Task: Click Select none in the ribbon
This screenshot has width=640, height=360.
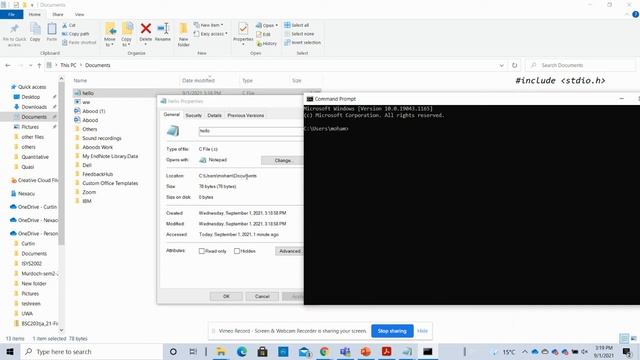Action: [299, 34]
